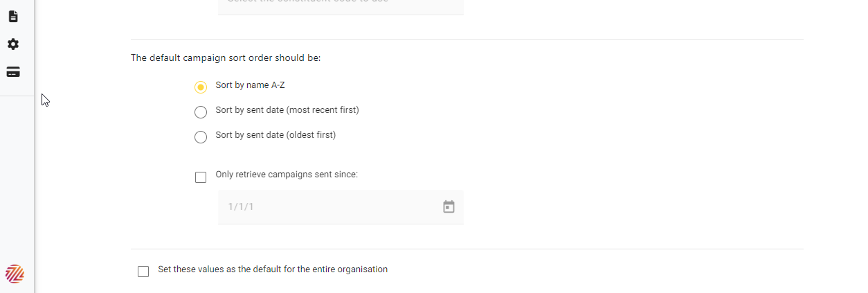The image size is (868, 293).
Task: Open the settings gear icon in the sidebar
Action: pyautogui.click(x=13, y=44)
